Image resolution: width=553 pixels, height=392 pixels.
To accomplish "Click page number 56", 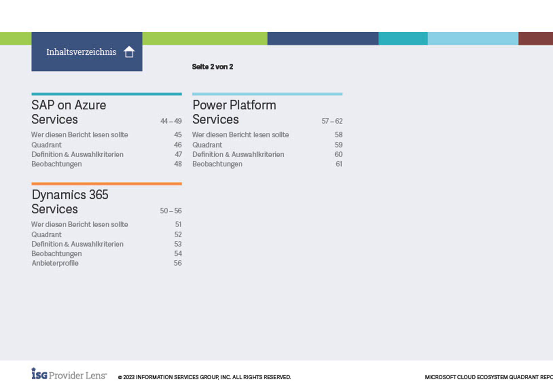I will tap(178, 263).
